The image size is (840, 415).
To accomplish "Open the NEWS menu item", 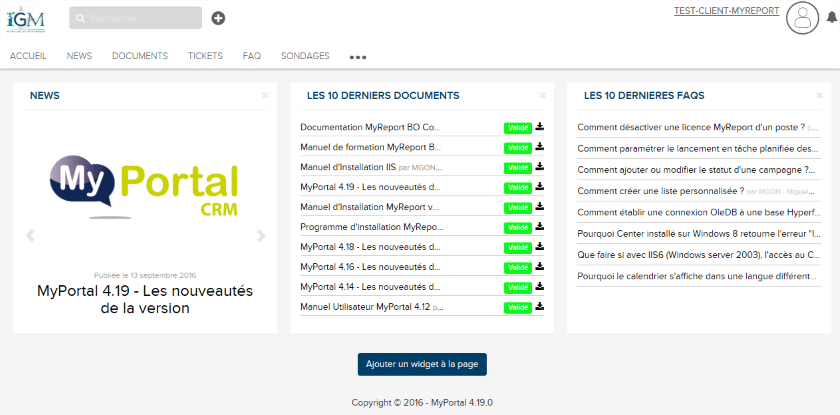I will coord(79,56).
